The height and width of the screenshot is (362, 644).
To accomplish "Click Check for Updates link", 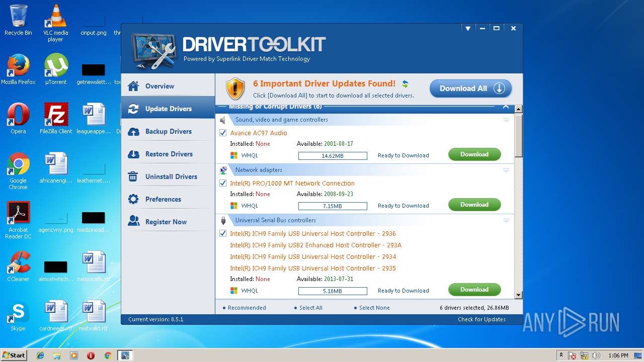I will tap(481, 319).
